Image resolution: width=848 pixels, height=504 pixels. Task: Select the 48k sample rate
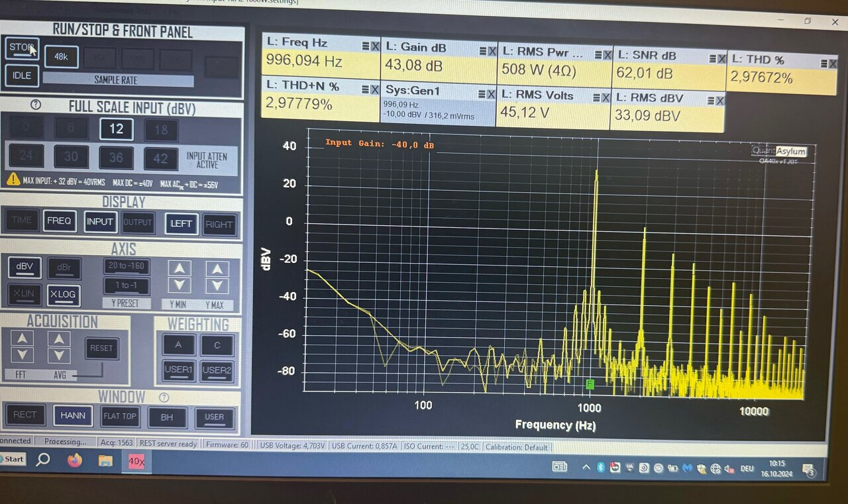pyautogui.click(x=61, y=57)
